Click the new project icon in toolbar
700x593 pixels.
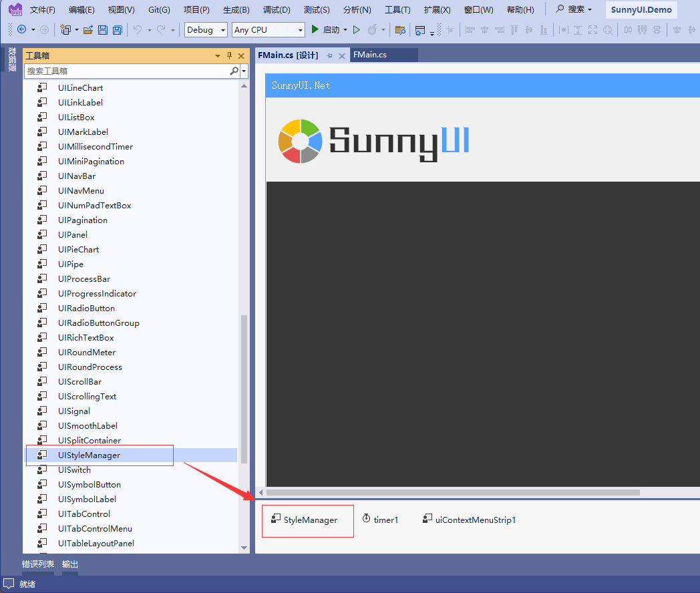65,30
